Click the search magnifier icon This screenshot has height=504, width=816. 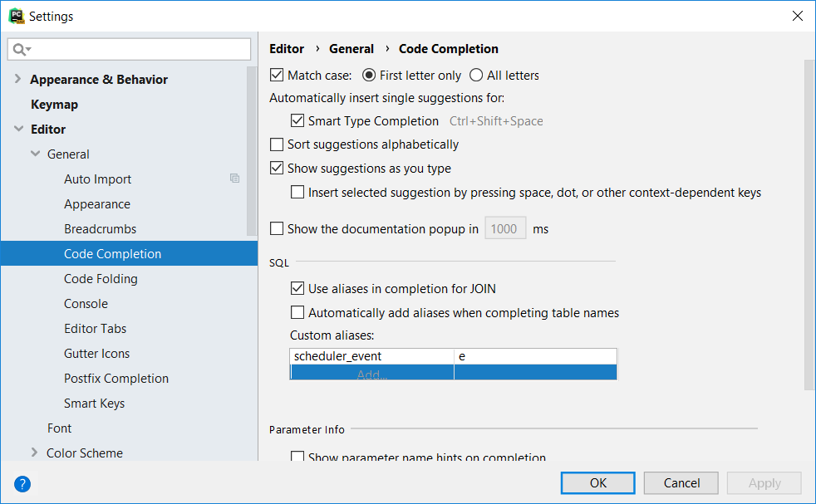coord(18,50)
